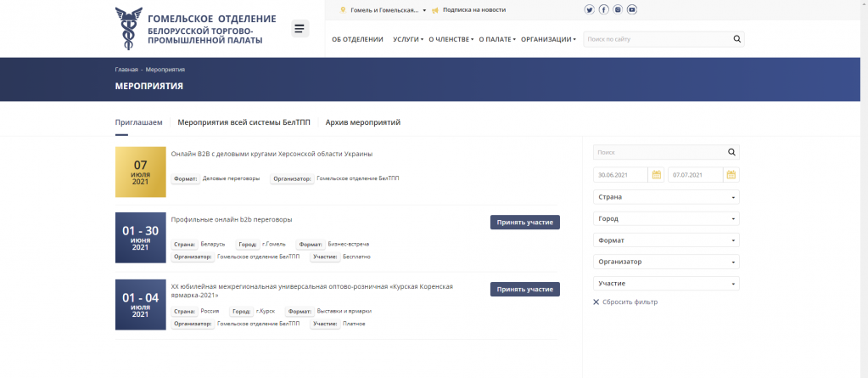Click the X icon to reset filter

coord(596,302)
